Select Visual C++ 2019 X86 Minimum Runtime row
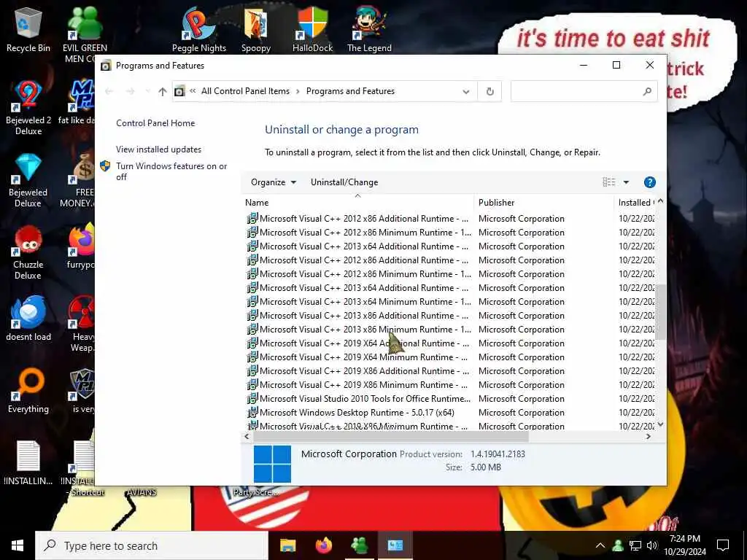The width and height of the screenshot is (747, 560). pyautogui.click(x=450, y=385)
